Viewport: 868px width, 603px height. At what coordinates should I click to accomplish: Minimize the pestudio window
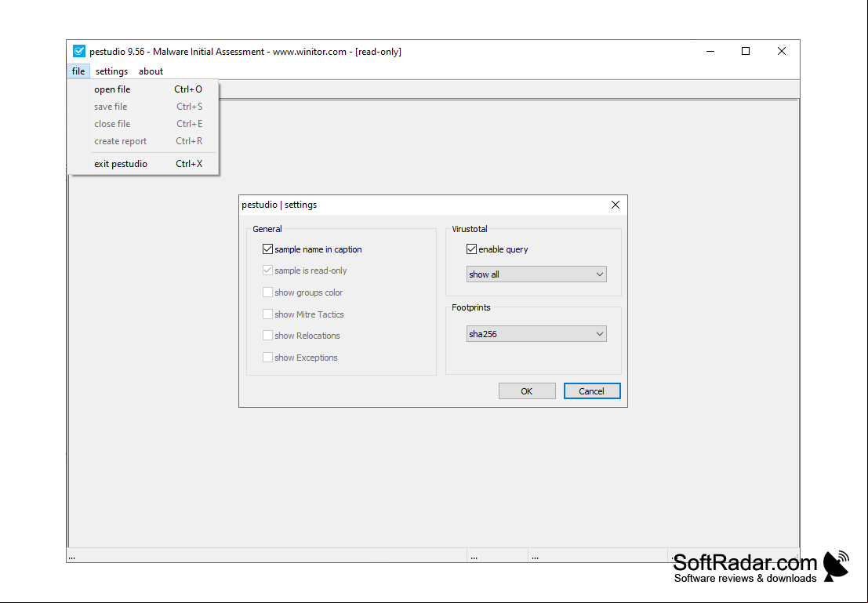coord(710,52)
